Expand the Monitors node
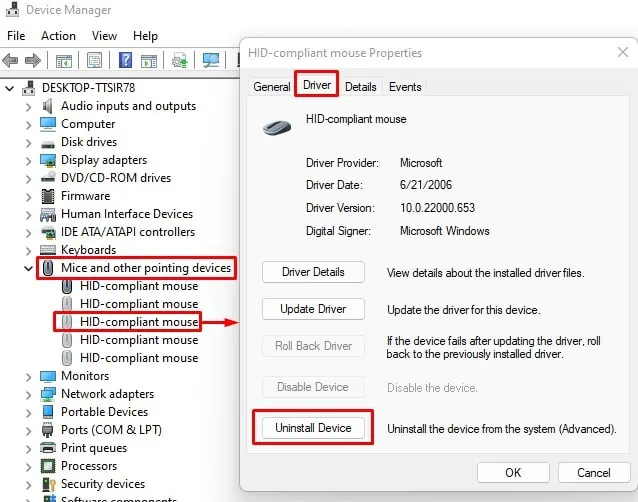The height and width of the screenshot is (502, 638). [x=28, y=377]
